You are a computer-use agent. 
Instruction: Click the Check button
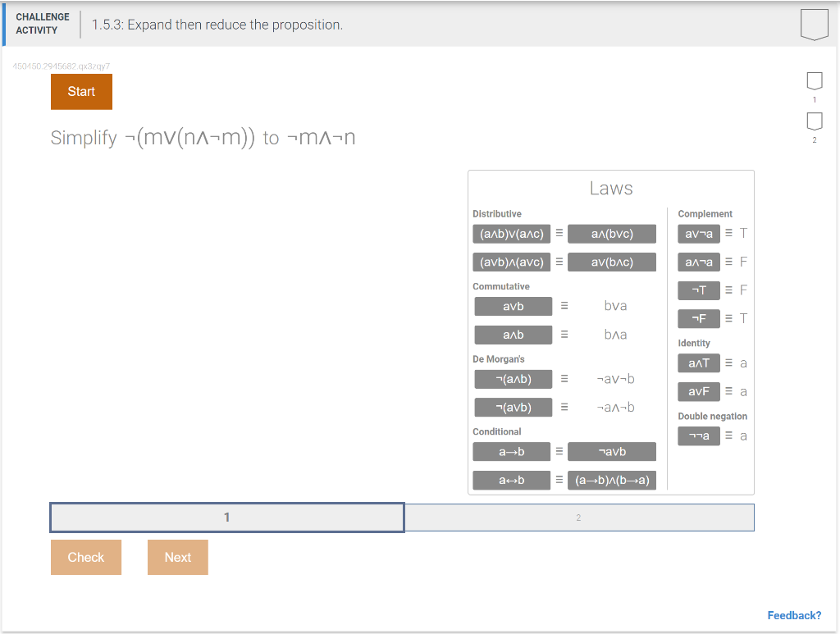86,557
